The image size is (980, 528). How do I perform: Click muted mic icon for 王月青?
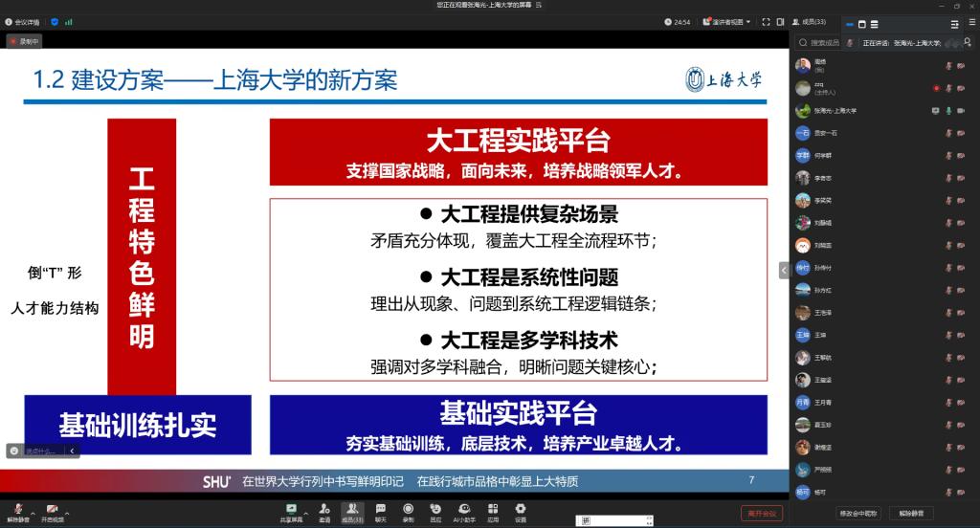948,403
